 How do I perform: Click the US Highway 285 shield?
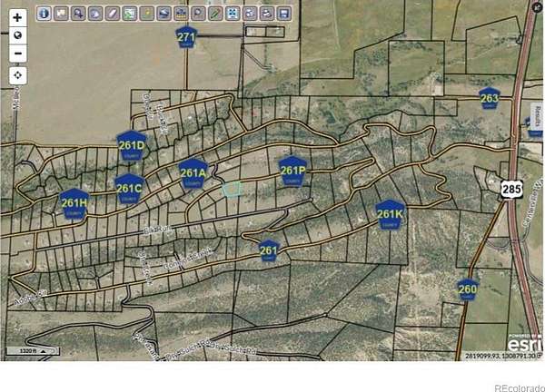click(x=510, y=189)
